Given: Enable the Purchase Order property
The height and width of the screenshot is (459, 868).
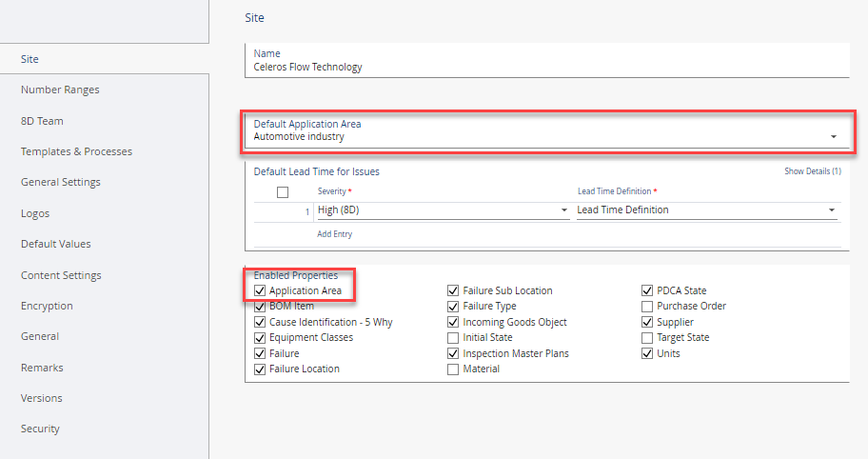Looking at the screenshot, I should pos(647,307).
